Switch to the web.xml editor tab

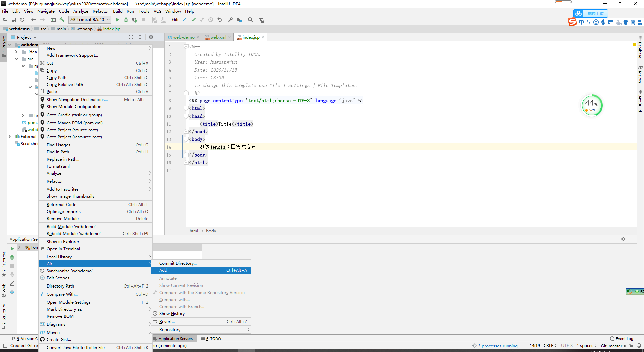pyautogui.click(x=218, y=37)
